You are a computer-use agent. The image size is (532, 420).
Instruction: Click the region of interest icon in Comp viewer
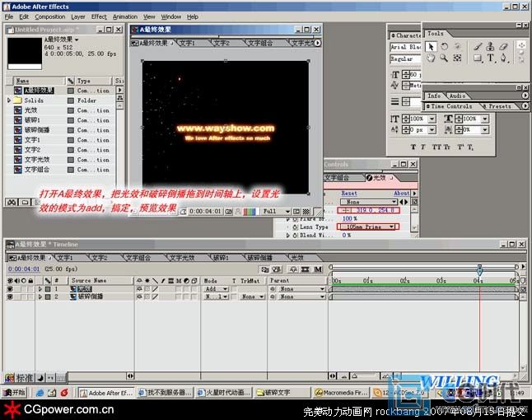pyautogui.click(x=296, y=212)
